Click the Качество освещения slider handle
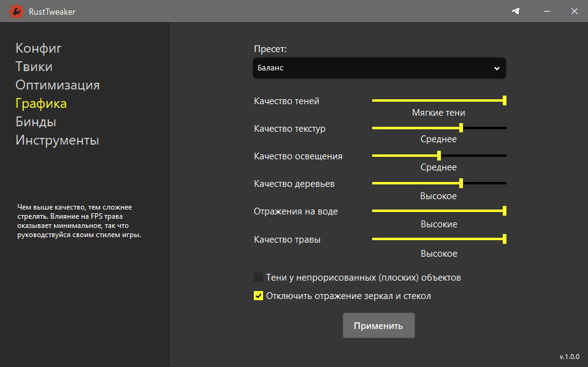 point(439,156)
